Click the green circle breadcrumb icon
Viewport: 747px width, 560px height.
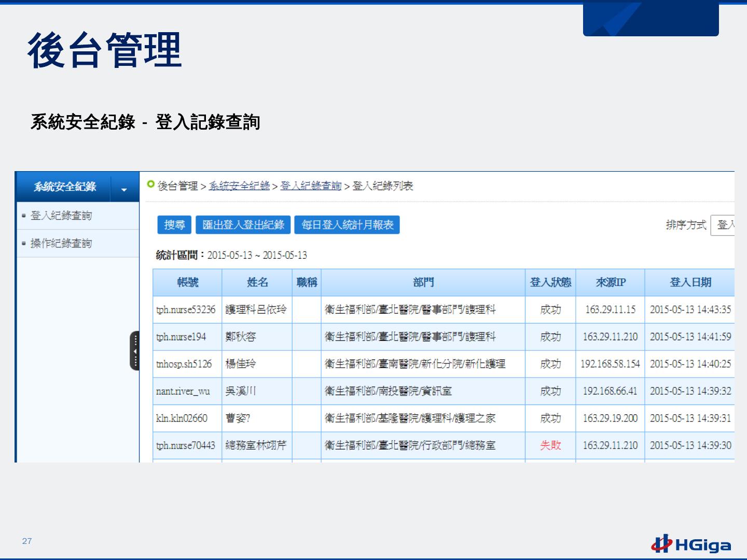tap(151, 184)
